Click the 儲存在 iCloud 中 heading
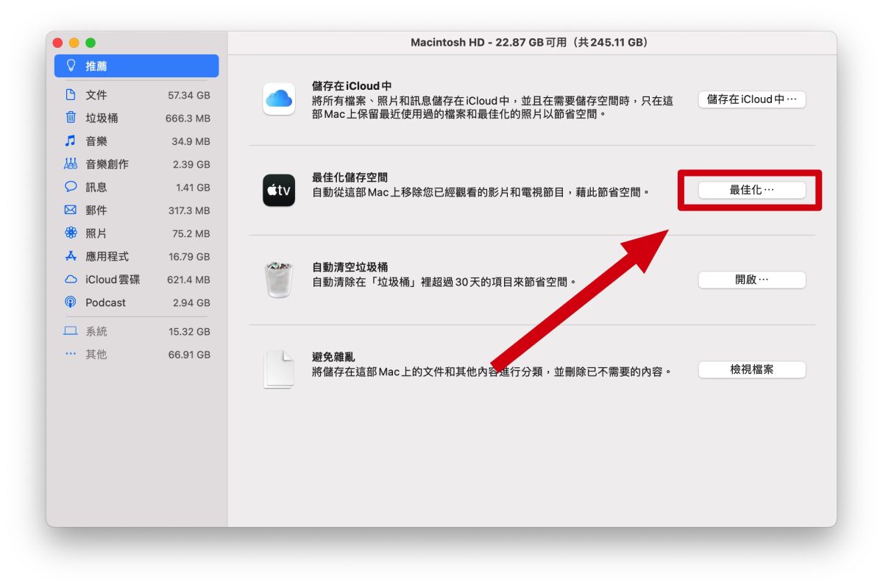This screenshot has width=883, height=588. [352, 85]
